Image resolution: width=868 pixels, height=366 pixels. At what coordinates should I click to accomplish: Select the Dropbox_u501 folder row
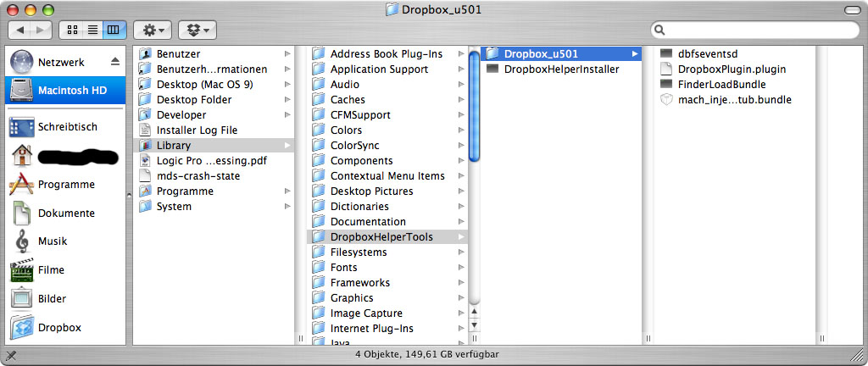[x=561, y=54]
